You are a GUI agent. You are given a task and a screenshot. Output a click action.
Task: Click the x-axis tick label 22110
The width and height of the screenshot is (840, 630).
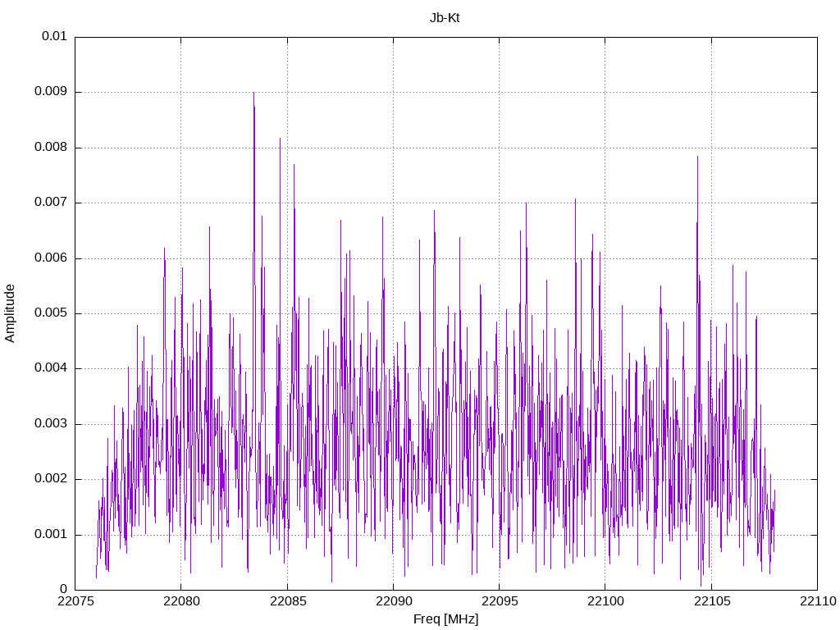tap(818, 601)
